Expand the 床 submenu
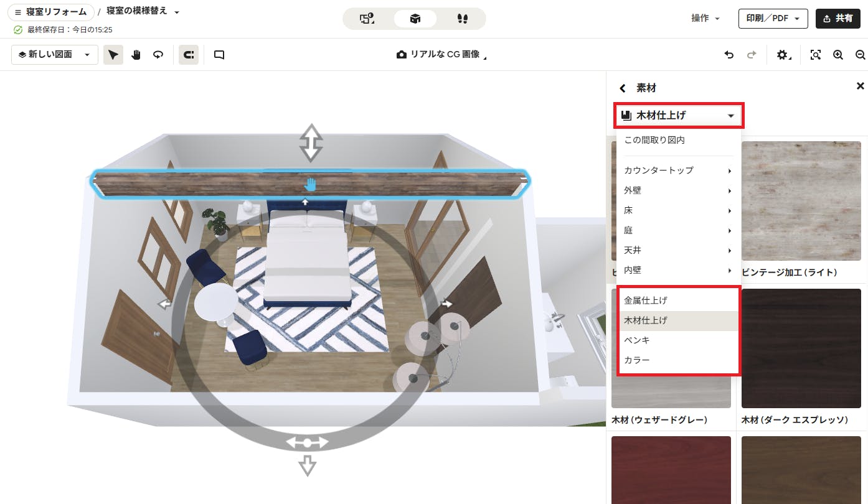Image resolution: width=868 pixels, height=504 pixels. 678,210
